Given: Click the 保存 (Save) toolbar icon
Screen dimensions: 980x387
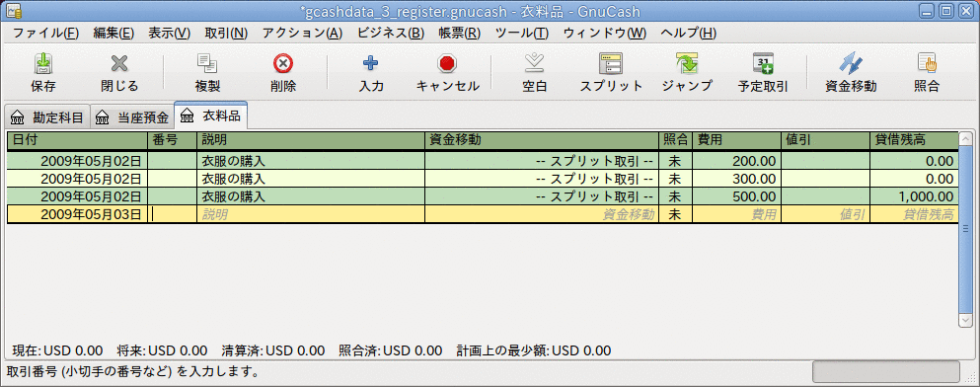Looking at the screenshot, I should 42,63.
